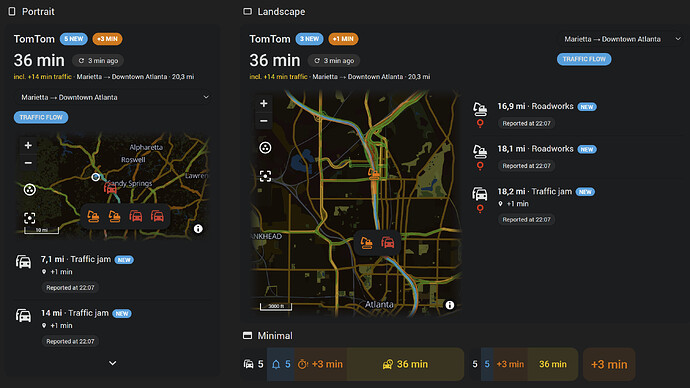
Task: Click the bell 5 alerts segment in Minimal bar
Action: [281, 364]
